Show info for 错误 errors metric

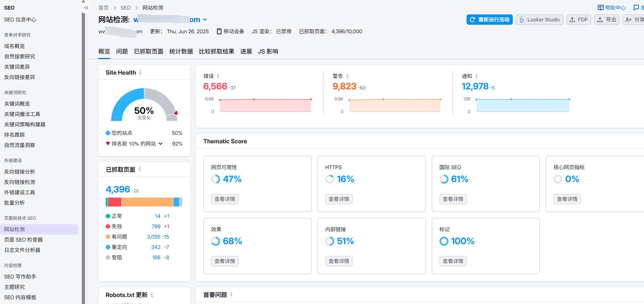(x=218, y=76)
